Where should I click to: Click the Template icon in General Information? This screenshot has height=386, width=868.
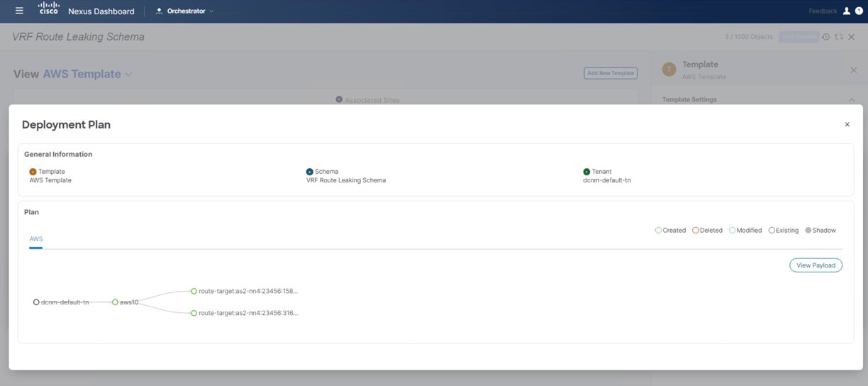(33, 172)
